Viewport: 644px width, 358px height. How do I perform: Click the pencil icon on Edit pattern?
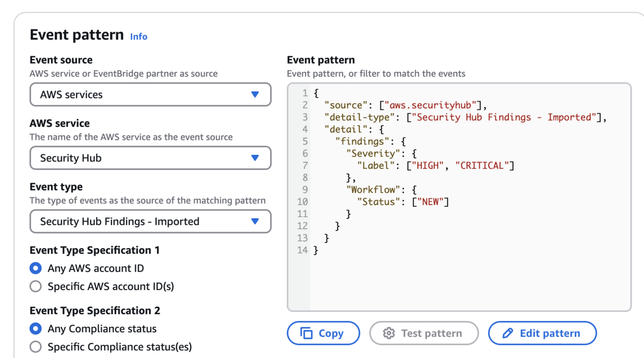508,333
